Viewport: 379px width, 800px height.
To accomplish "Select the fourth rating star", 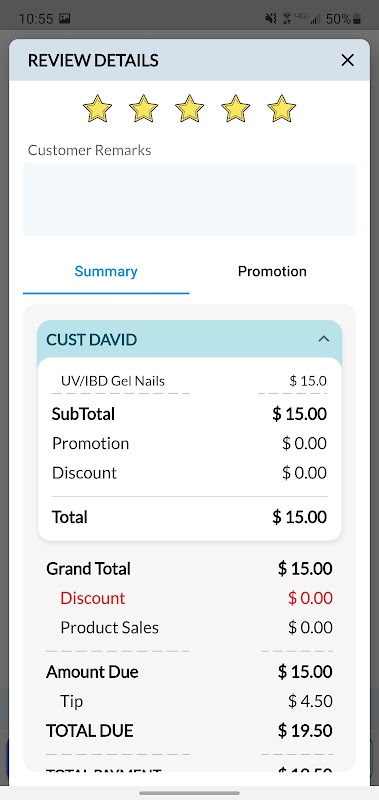I will 235,108.
